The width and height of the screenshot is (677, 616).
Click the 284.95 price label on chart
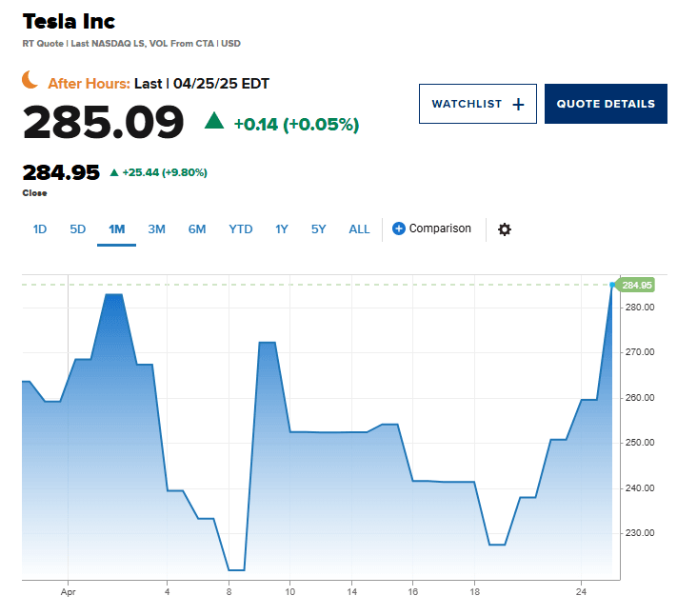coord(636,285)
